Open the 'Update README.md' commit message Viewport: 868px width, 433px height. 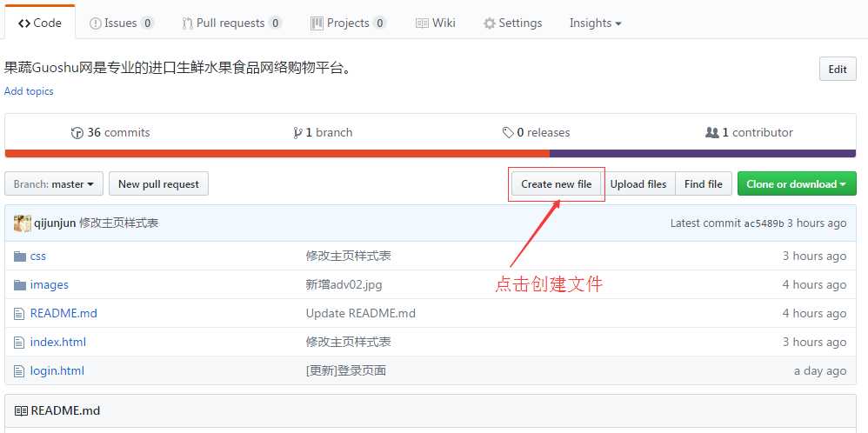point(360,313)
